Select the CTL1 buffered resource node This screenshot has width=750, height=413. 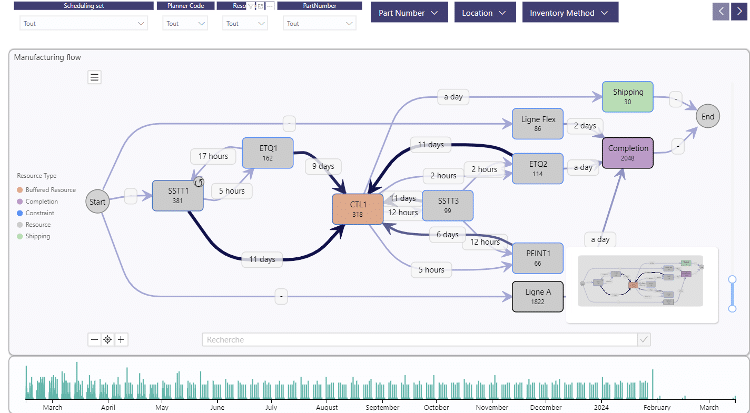[358, 209]
